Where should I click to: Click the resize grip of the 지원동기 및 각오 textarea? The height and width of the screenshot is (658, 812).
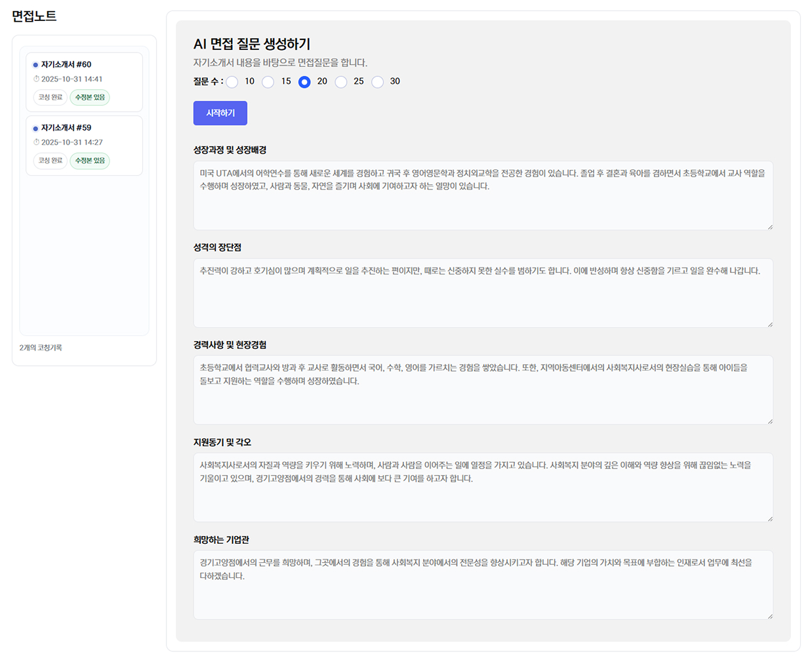pos(770,518)
